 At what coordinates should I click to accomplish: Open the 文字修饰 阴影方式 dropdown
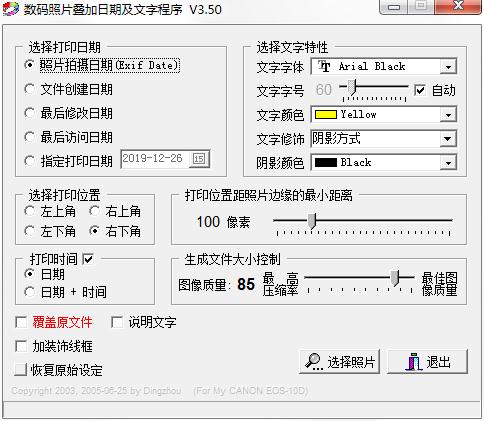tap(448, 139)
